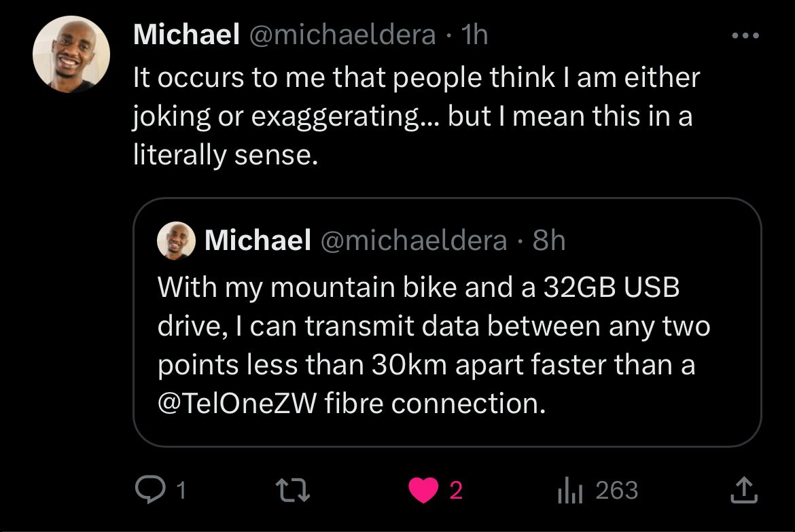The image size is (795, 532).
Task: Open the more options ellipsis menu
Action: pyautogui.click(x=747, y=35)
